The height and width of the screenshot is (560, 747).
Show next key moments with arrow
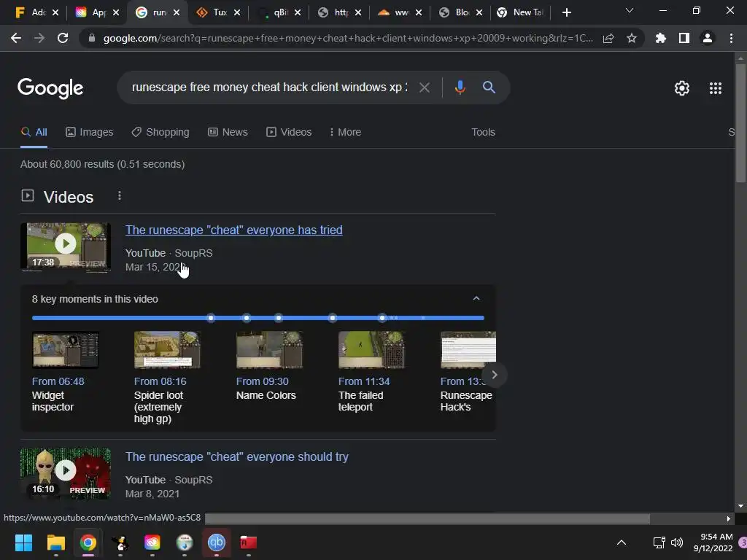pyautogui.click(x=495, y=375)
